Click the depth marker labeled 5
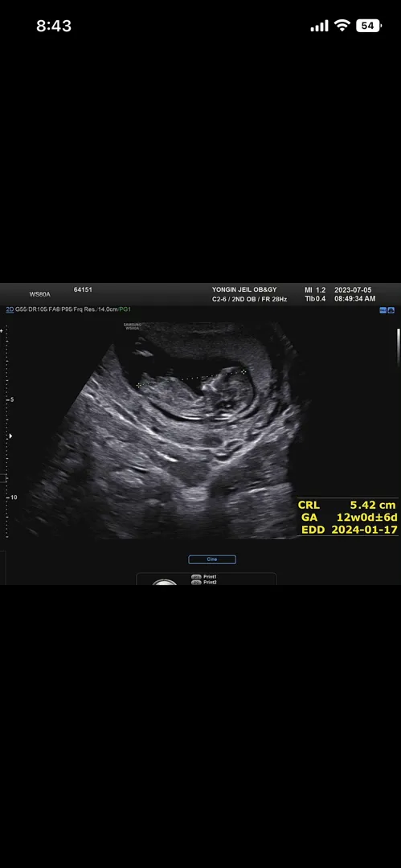Image resolution: width=401 pixels, height=868 pixels. click(11, 399)
